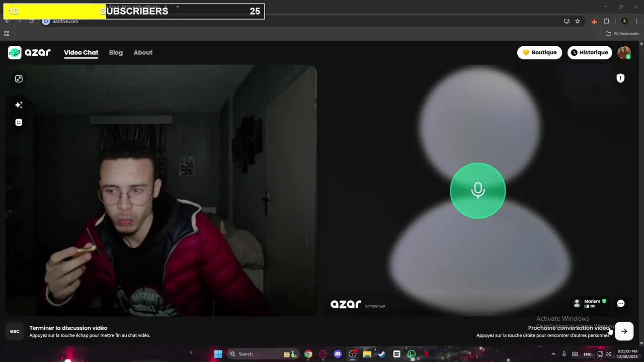Open the sparkle effects icon
The height and width of the screenshot is (362, 644).
point(19,105)
